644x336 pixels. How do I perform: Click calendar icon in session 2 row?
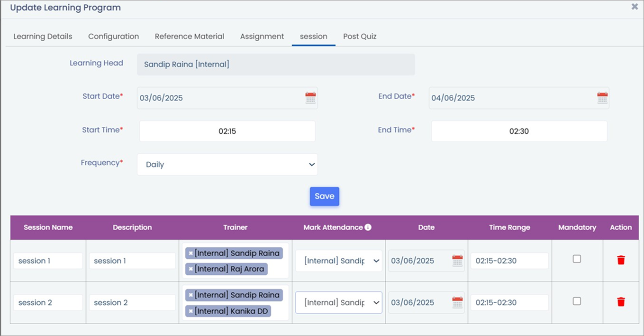coord(457,302)
